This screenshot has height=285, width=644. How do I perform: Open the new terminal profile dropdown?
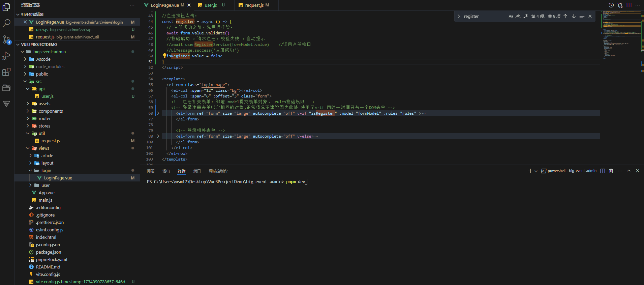coord(536,171)
